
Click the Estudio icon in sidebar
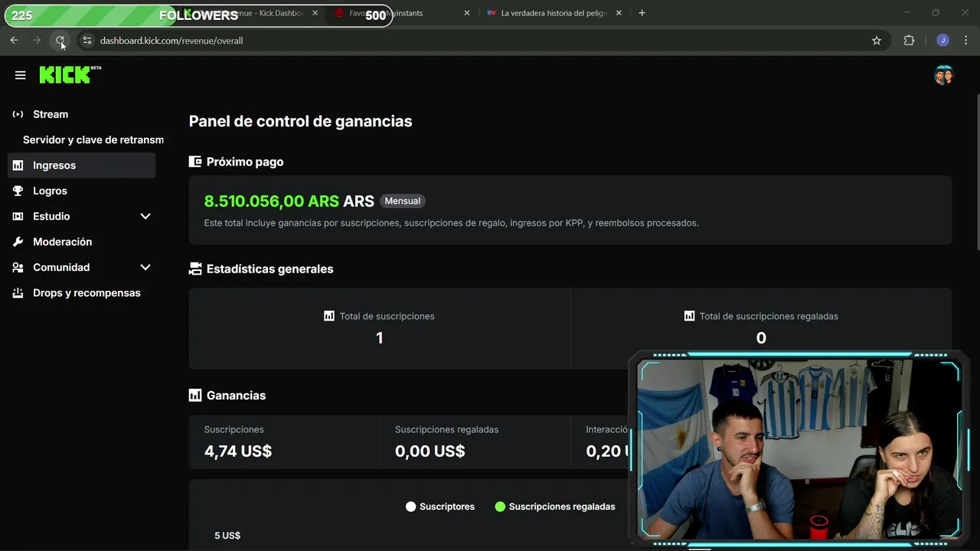18,217
